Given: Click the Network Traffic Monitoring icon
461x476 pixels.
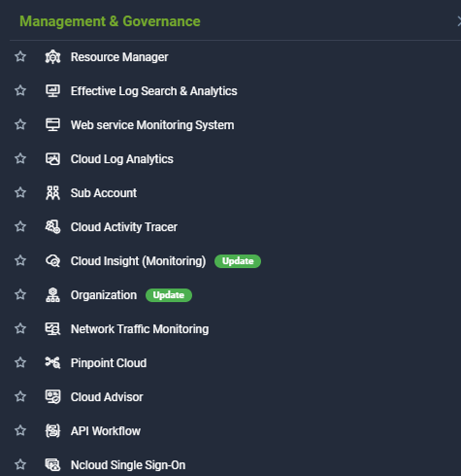Looking at the screenshot, I should point(52,329).
